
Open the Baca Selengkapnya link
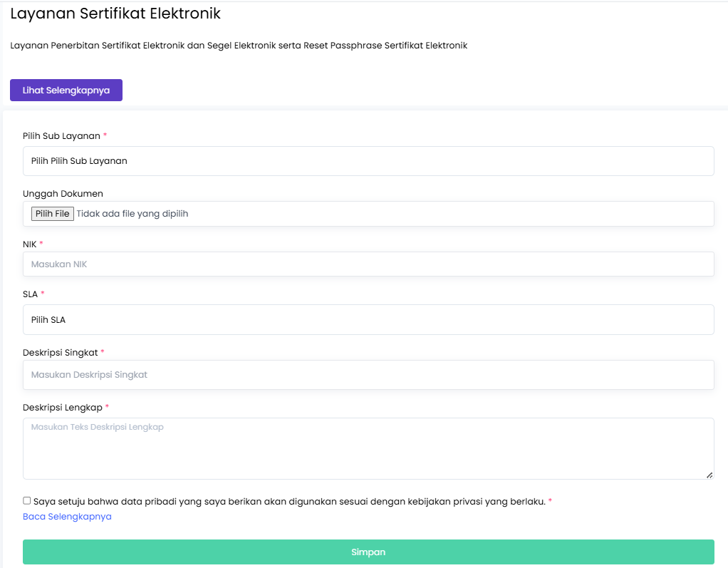[x=67, y=517]
